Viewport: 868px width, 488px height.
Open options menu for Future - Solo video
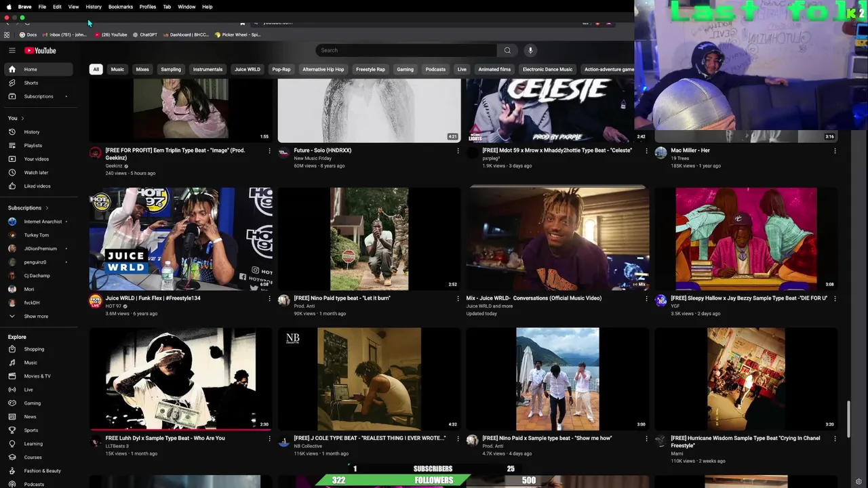458,150
